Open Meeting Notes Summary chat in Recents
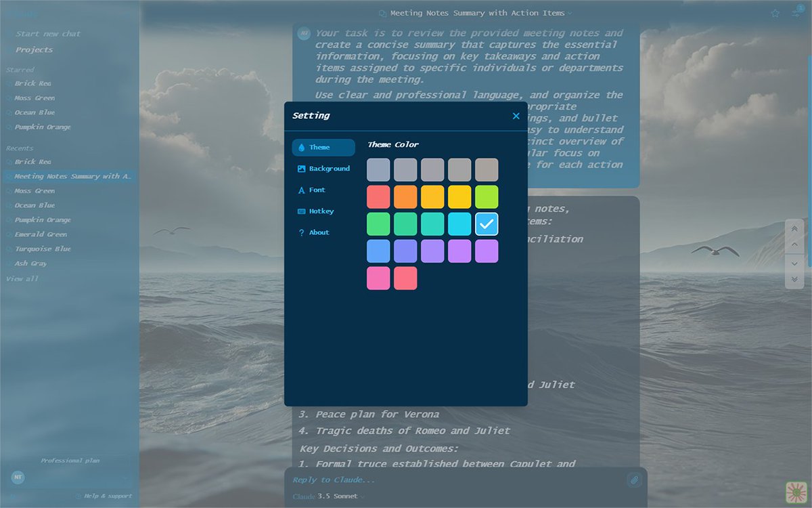 [70, 176]
